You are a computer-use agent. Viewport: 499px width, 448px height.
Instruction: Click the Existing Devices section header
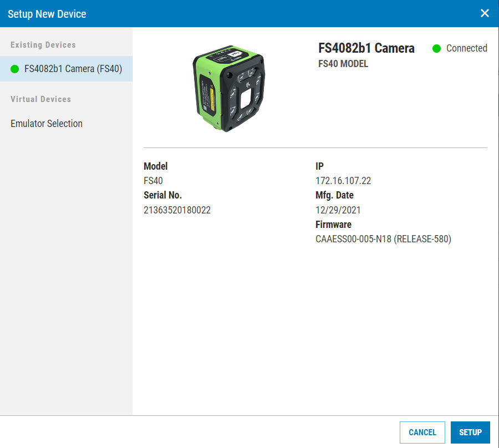[x=43, y=45]
